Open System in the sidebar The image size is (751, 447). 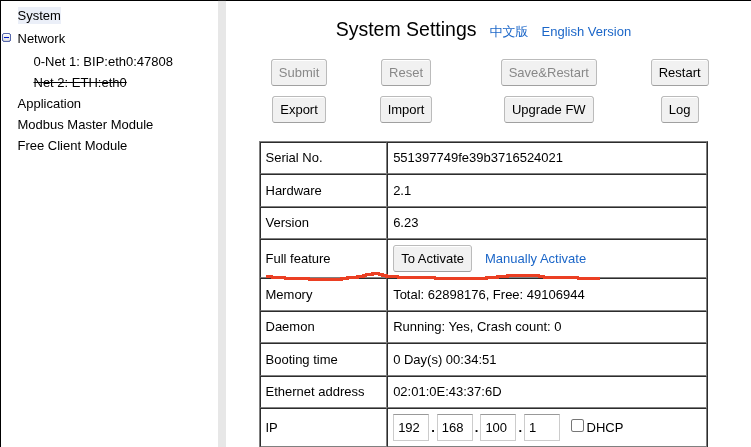click(x=39, y=15)
